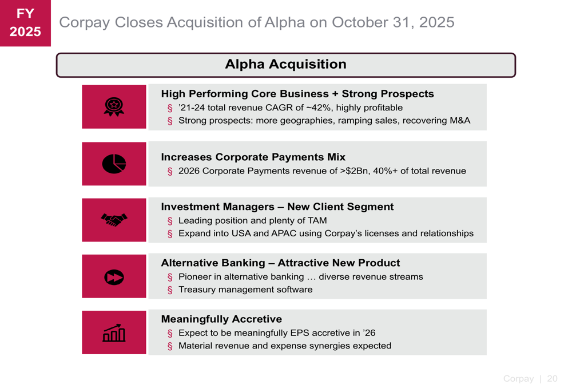Click the Corpay page number 20 footer
The height and width of the screenshot is (392, 572).
click(x=530, y=379)
